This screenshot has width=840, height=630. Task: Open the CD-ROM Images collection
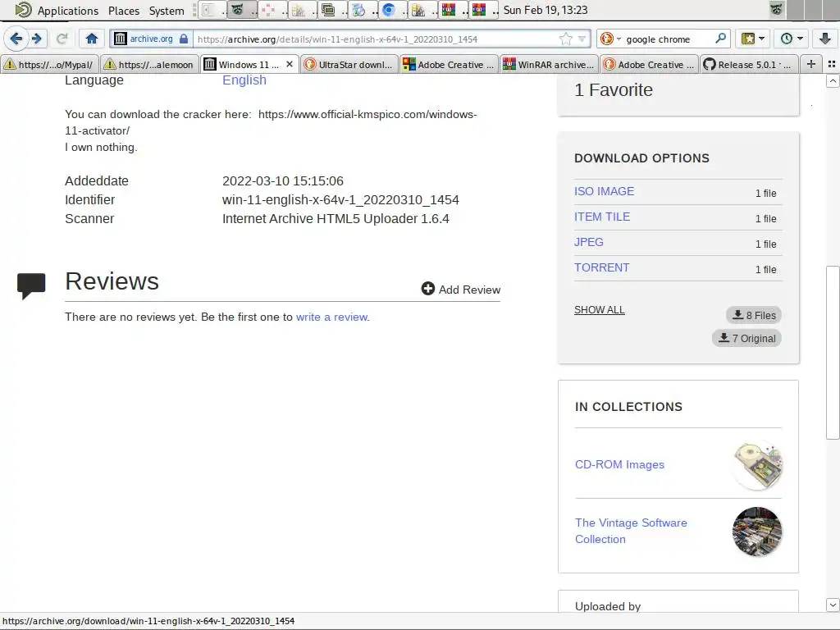(619, 464)
